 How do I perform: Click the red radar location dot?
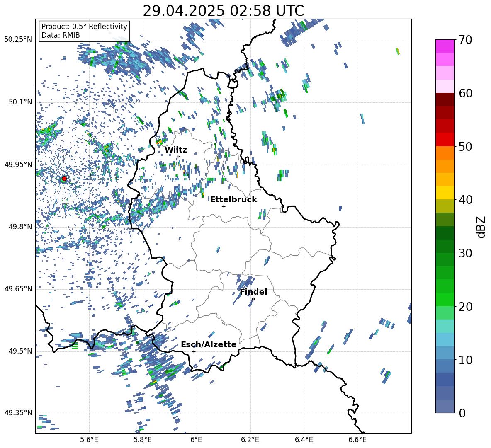(x=64, y=179)
